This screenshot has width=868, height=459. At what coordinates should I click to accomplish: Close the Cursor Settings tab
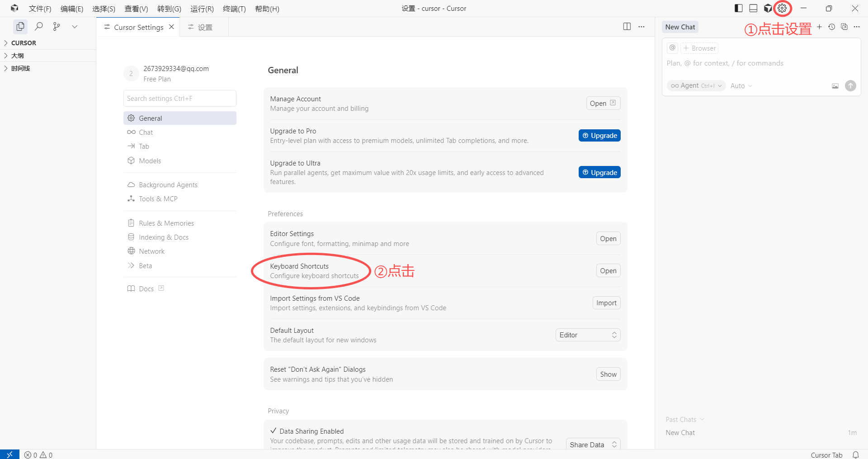(x=172, y=27)
